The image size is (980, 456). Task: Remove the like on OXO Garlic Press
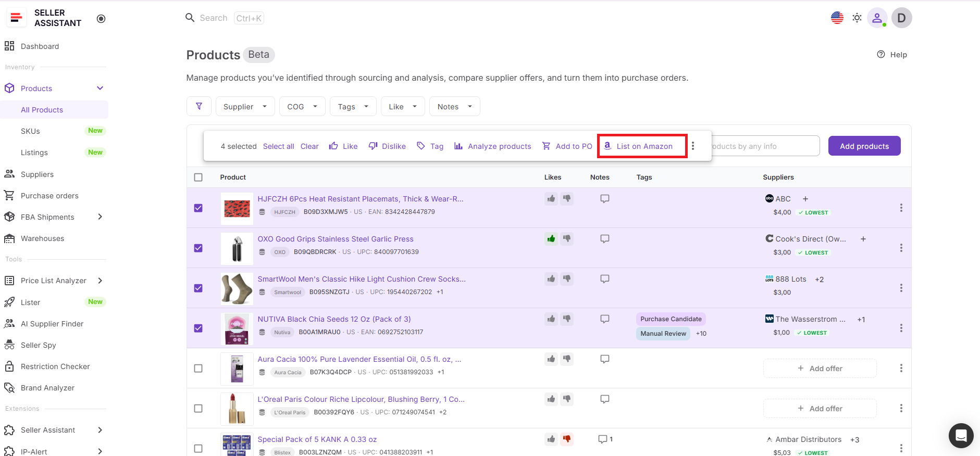(x=551, y=238)
